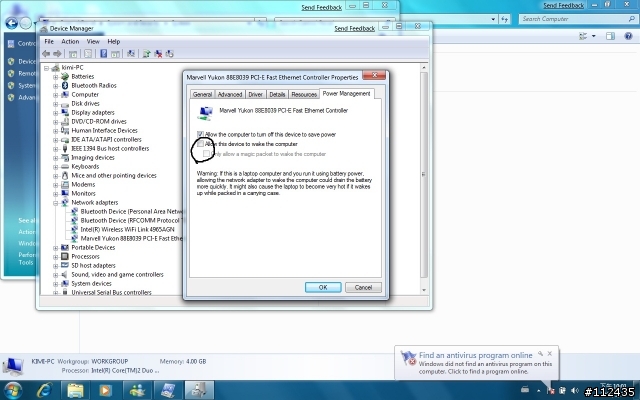
Task: Open the Help menu
Action: [x=114, y=42]
